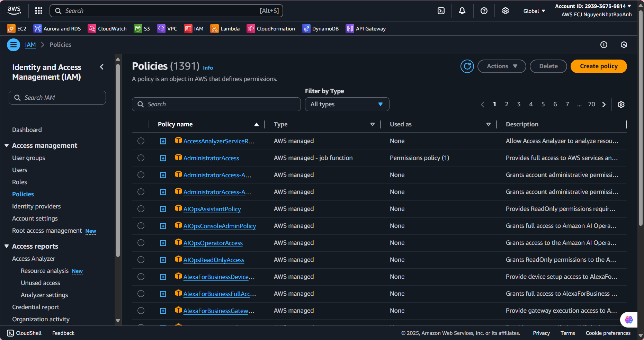Open table preferences gear icon

[x=621, y=105]
